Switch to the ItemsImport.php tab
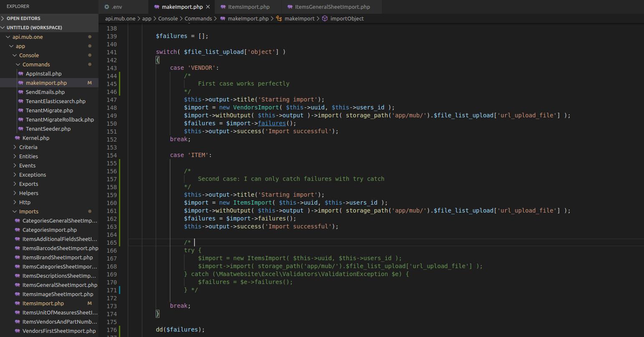 click(247, 7)
